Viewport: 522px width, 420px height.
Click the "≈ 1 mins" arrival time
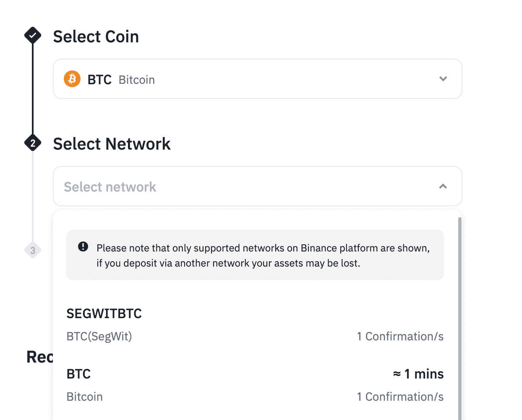pos(418,374)
